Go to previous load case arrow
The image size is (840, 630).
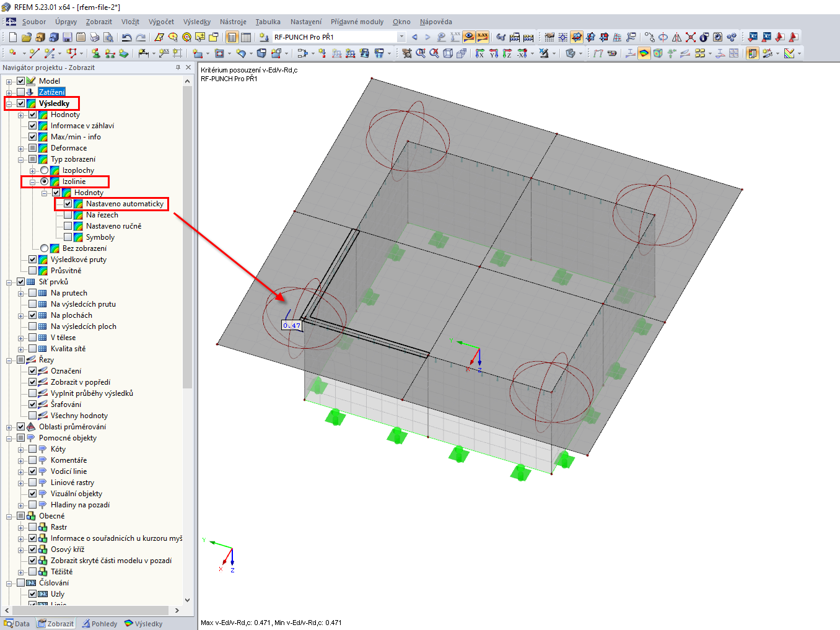click(x=414, y=37)
